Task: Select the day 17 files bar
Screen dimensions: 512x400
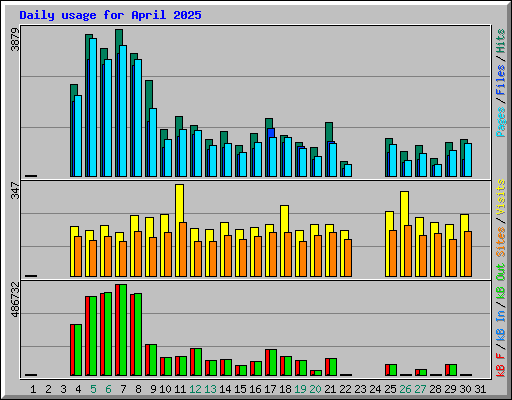Action: pos(271,133)
